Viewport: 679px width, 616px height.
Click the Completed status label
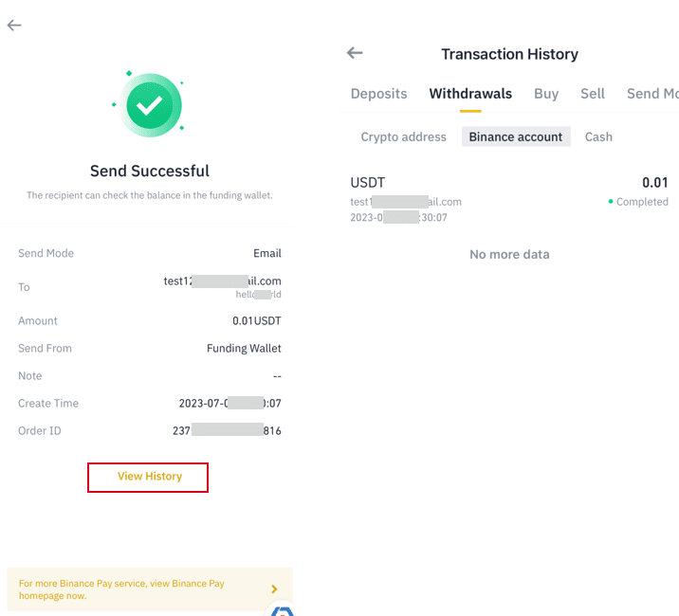(641, 202)
